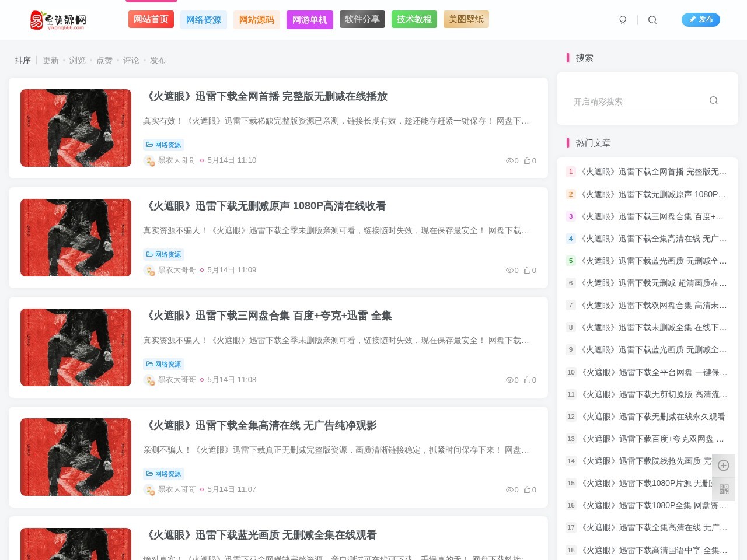Open the 网站首页 nav tab
This screenshot has width=747, height=560.
pos(151,19)
